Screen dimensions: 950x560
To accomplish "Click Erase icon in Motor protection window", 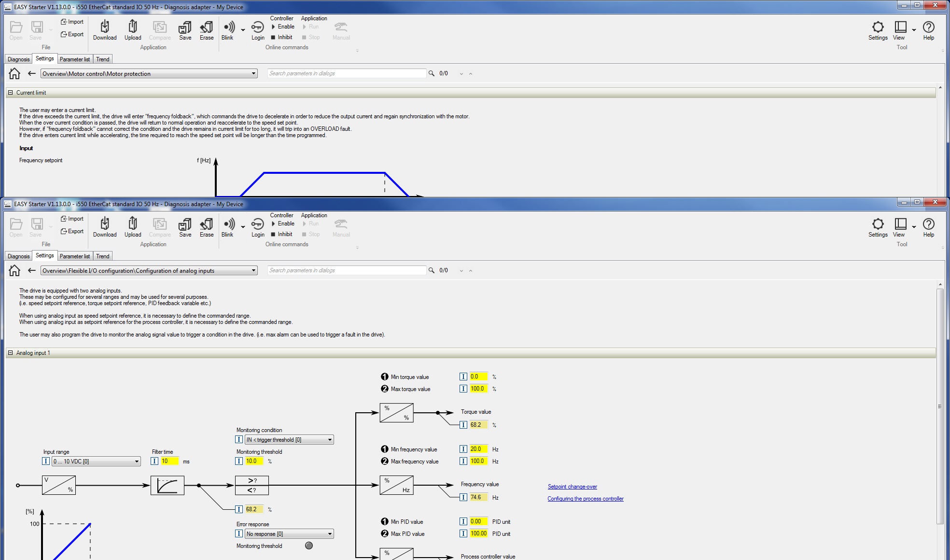I will (207, 28).
